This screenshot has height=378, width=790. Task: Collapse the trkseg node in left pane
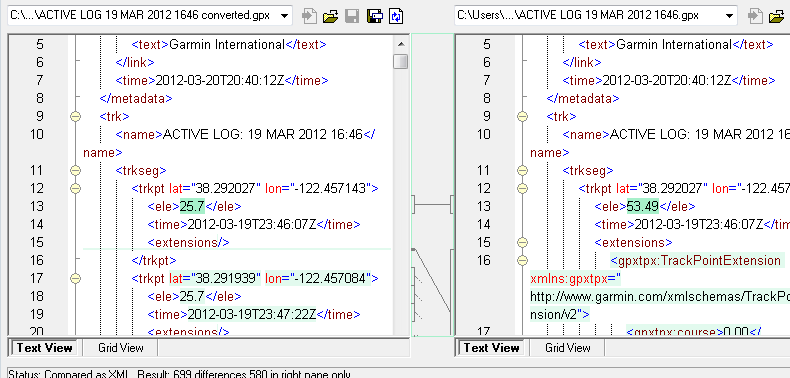coord(76,170)
